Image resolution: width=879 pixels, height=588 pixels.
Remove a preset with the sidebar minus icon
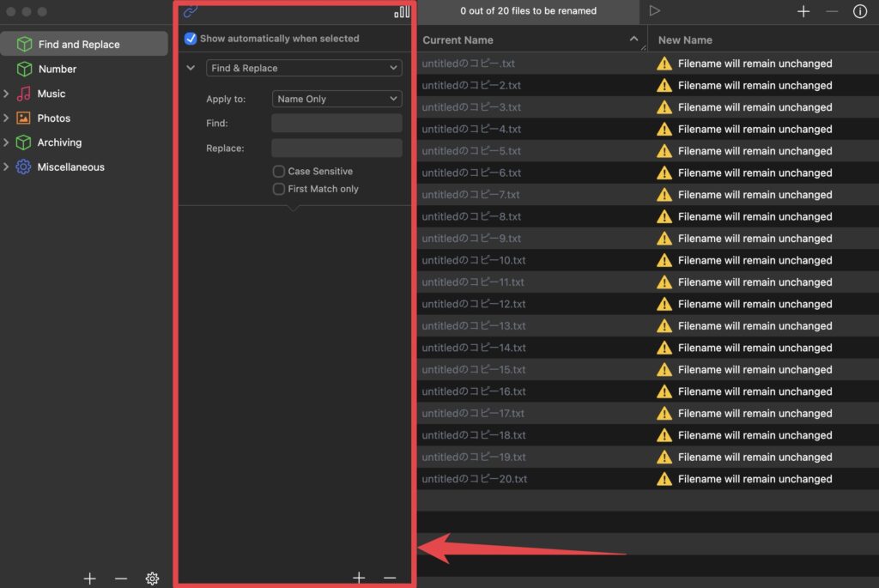click(121, 579)
